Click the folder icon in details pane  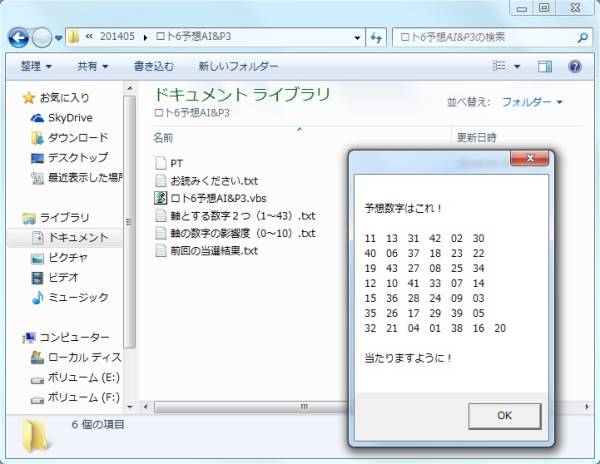click(35, 436)
